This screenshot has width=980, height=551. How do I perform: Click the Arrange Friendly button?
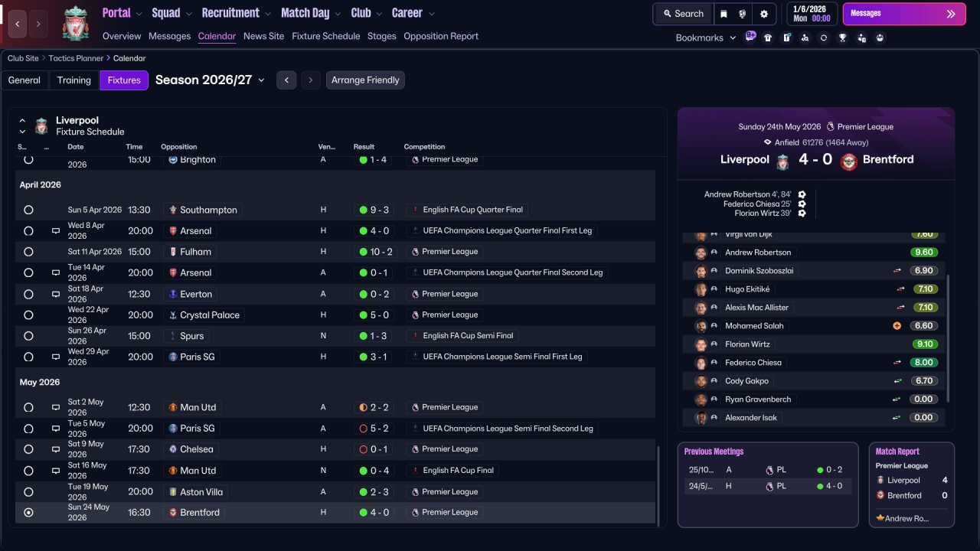click(365, 80)
